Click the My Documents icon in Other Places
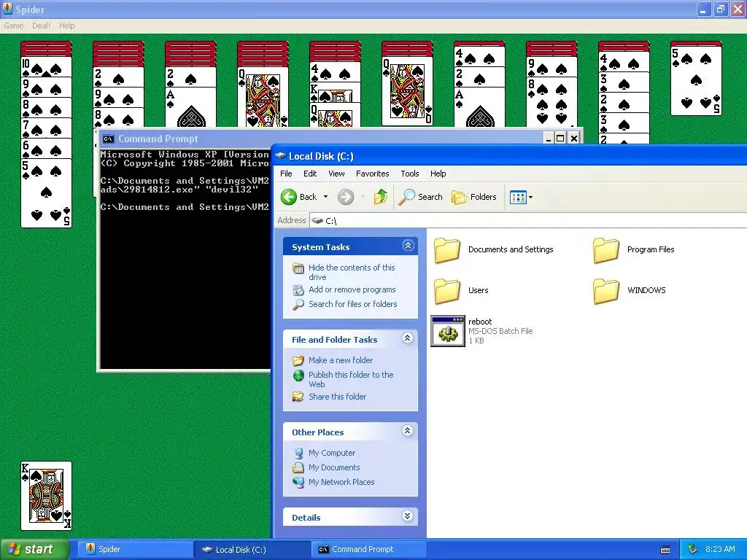 pos(298,467)
